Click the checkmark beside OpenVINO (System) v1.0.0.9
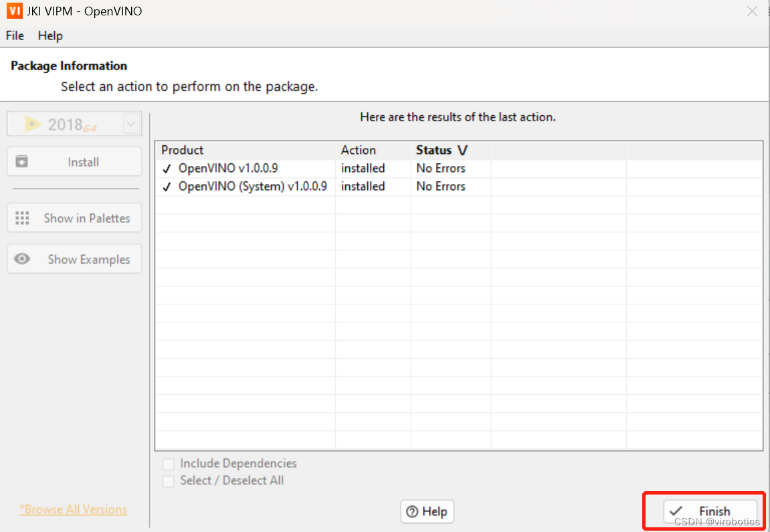Viewport: 770px width, 532px height. pos(167,187)
